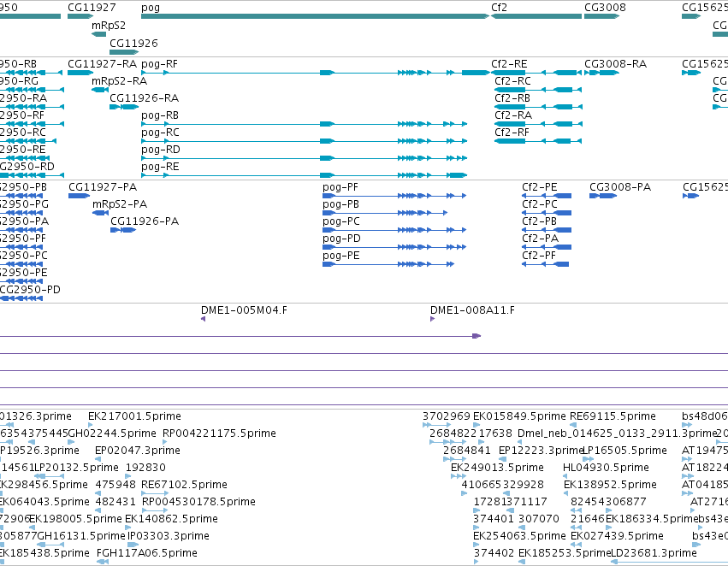Select clone end DME1-008A11.F
The height and width of the screenshot is (566, 728).
point(472,310)
